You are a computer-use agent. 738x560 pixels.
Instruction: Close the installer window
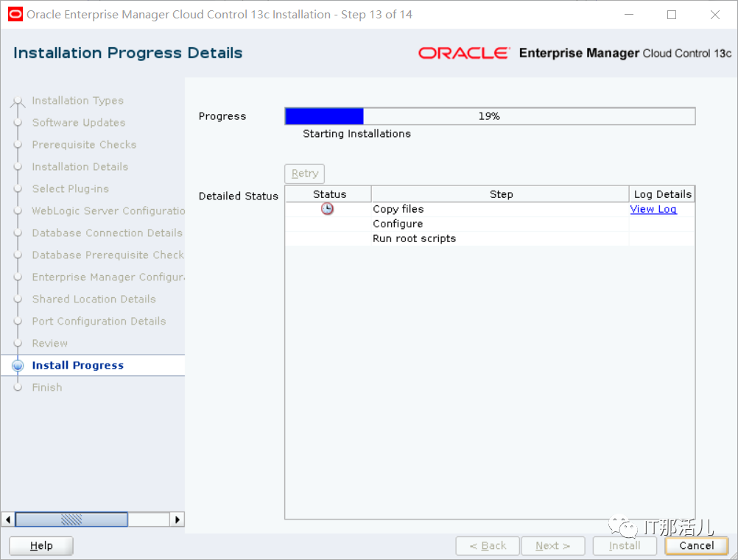(715, 15)
